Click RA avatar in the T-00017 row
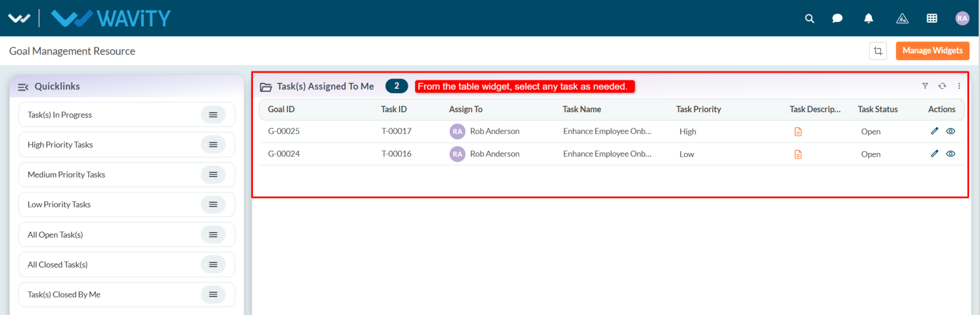980x315 pixels. coord(457,131)
